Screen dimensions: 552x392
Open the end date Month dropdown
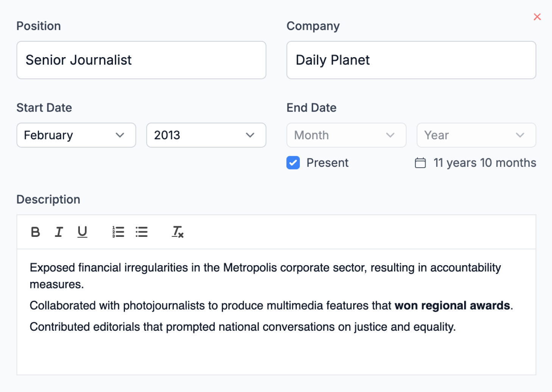[346, 135]
